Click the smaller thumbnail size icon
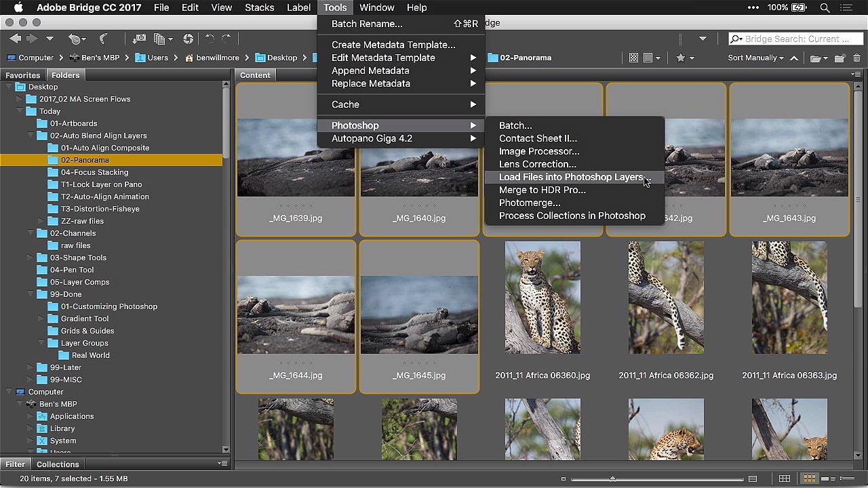 [x=564, y=479]
